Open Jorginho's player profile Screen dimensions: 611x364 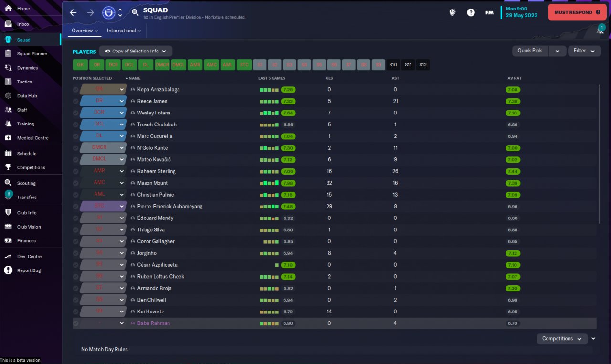[147, 253]
